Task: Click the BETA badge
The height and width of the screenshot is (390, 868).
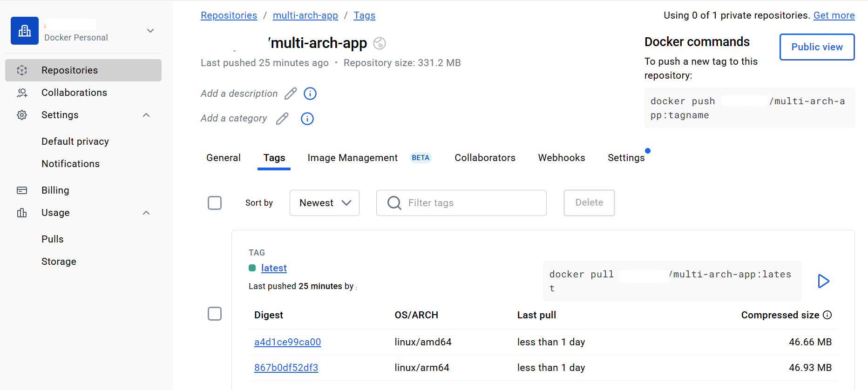Action: 420,158
